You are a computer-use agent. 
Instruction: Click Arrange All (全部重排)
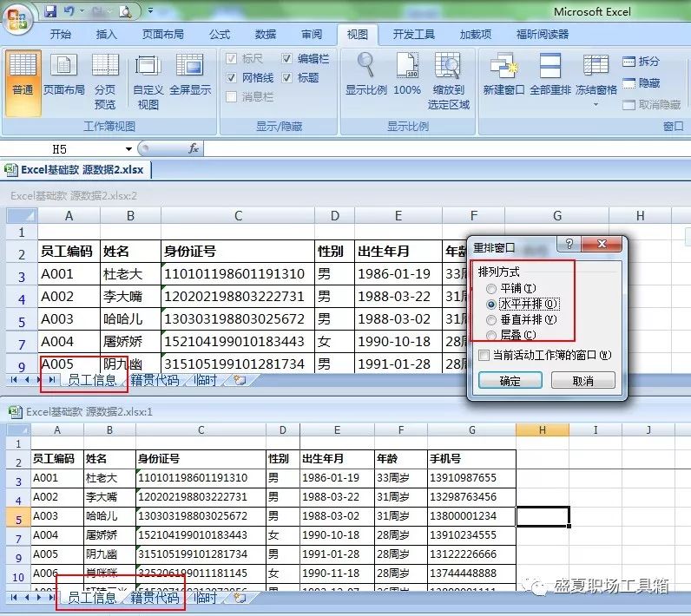(550, 74)
